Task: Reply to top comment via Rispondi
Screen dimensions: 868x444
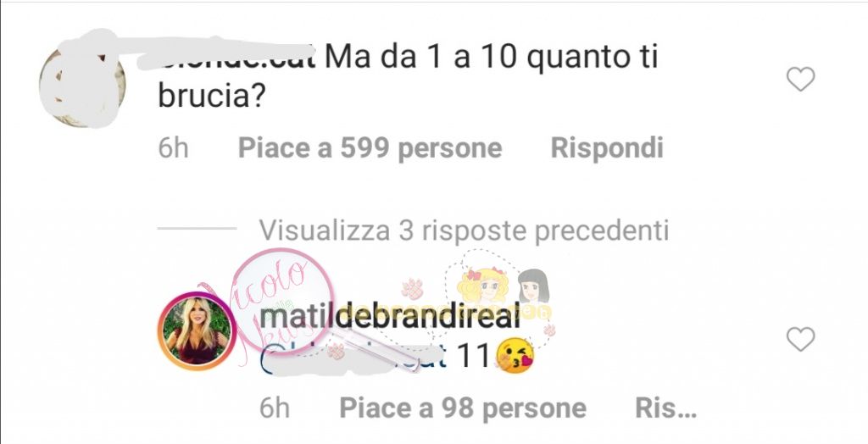Action: 607,148
